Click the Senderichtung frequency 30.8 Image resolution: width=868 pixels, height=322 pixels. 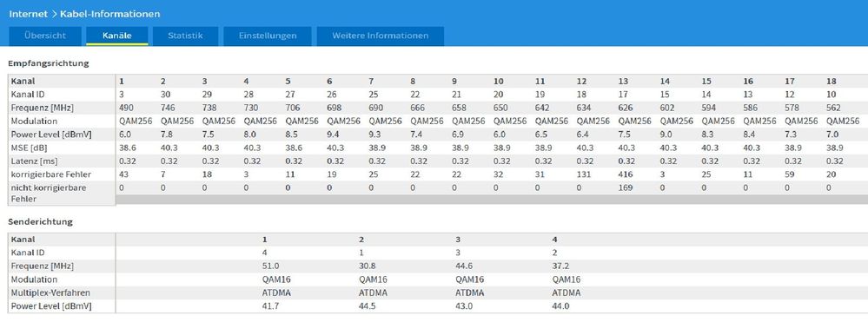tap(368, 266)
